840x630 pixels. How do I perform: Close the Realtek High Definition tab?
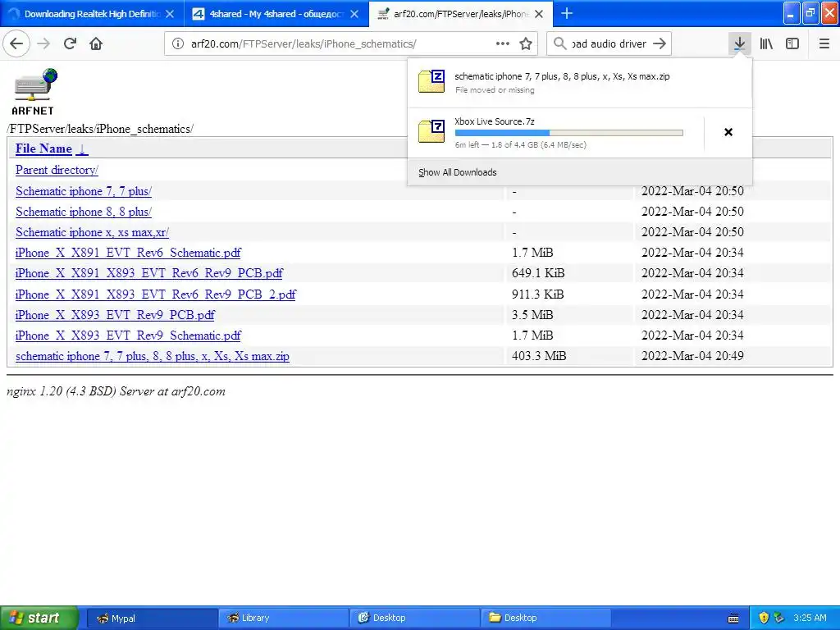(170, 14)
